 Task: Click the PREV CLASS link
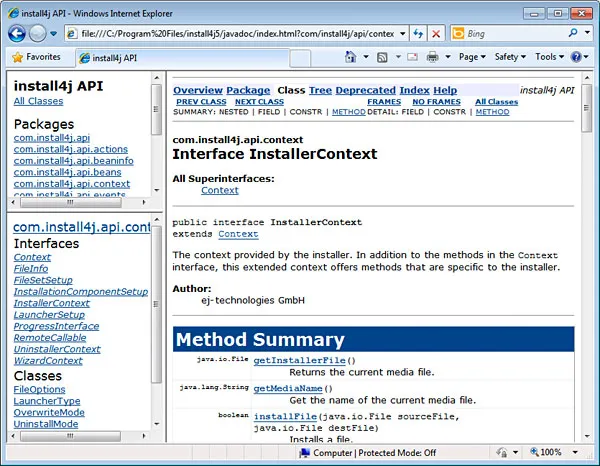coord(201,102)
